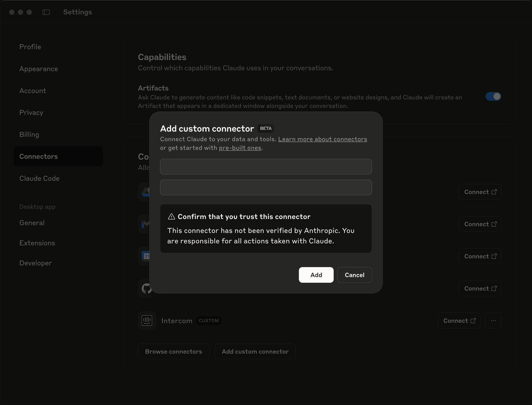Click the pre-built ones link
This screenshot has width=532, height=405.
point(240,148)
